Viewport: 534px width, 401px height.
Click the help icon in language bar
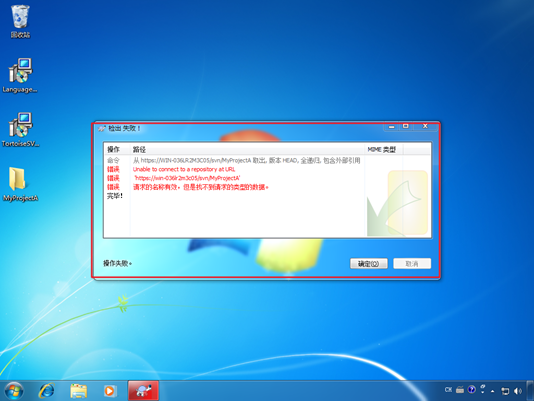pos(471,389)
